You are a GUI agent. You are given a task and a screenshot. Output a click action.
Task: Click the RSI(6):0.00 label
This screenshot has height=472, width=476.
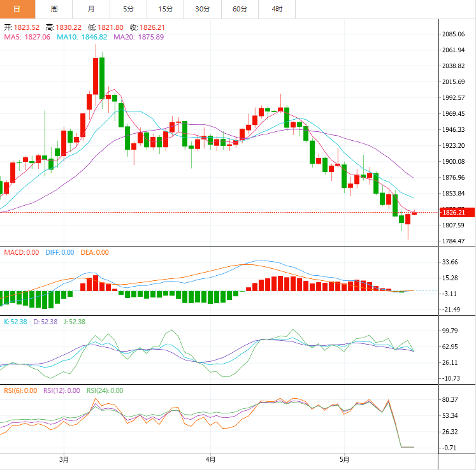coord(20,390)
